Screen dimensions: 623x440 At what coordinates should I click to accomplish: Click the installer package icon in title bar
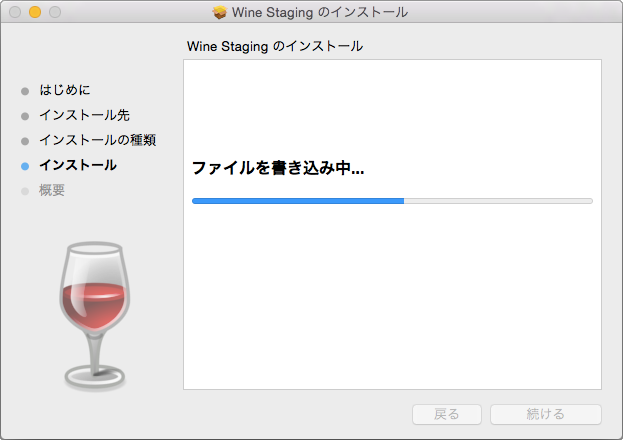click(219, 12)
